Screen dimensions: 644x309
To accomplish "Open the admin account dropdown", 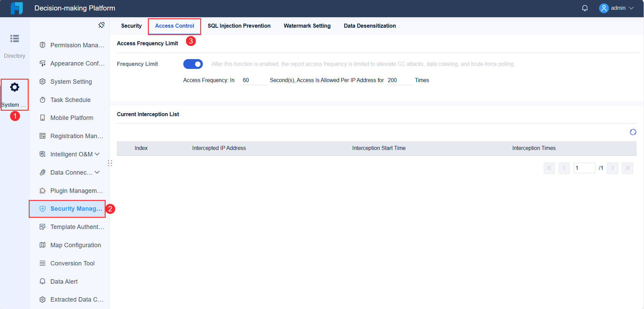I will (618, 8).
